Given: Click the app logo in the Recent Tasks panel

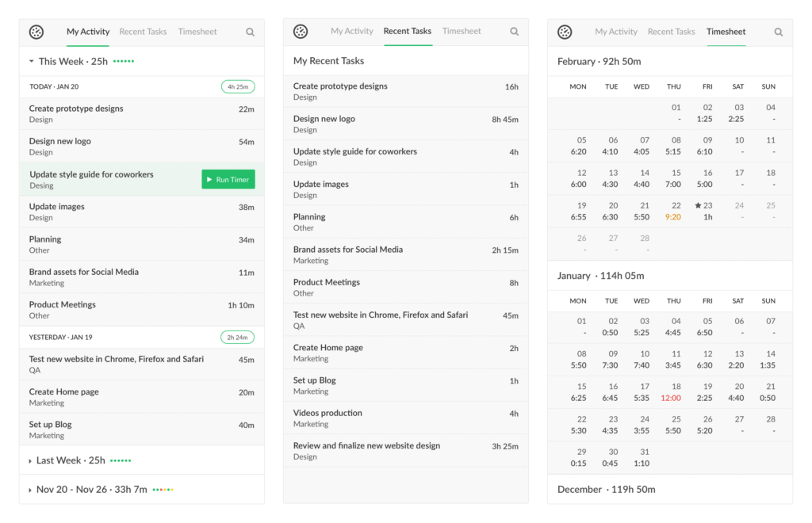Looking at the screenshot, I should (301, 32).
